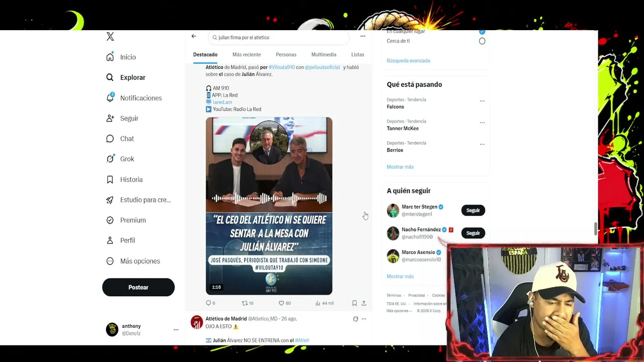Open the #Vilouta910 hashtag link

(282, 67)
